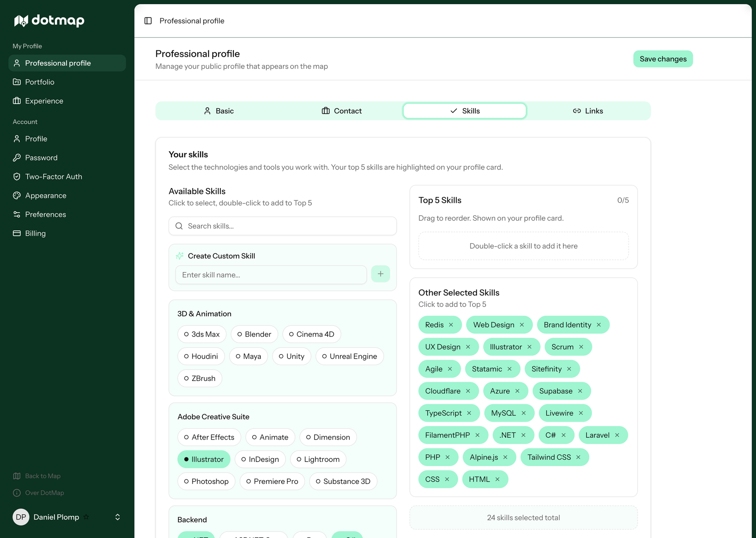Screen dimensions: 756x538
Task: Toggle the sidebar panel icon
Action: pyautogui.click(x=148, y=21)
